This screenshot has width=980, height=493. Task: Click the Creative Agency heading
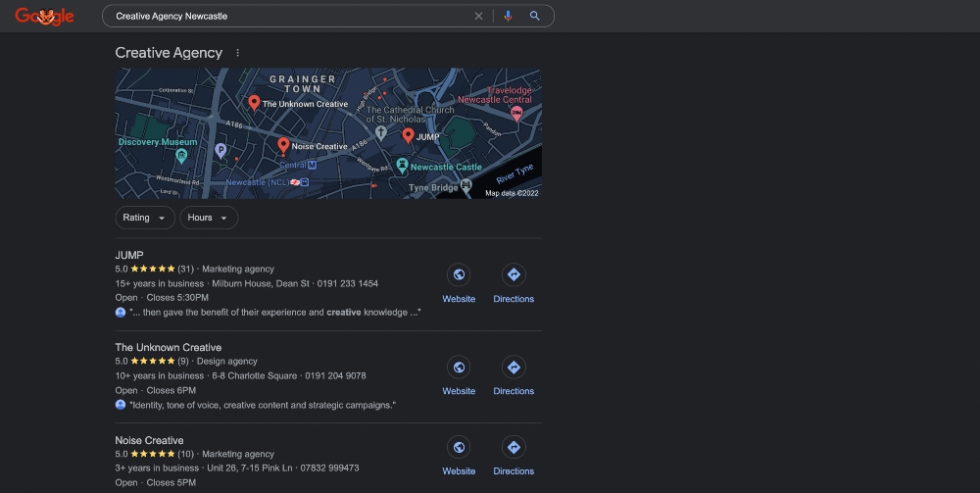pos(169,53)
